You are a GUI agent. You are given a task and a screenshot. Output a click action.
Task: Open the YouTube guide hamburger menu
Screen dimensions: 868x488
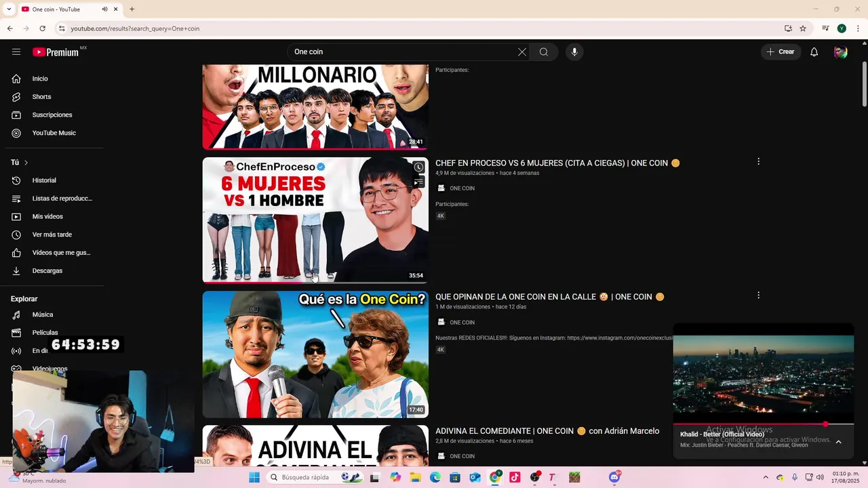(x=16, y=52)
